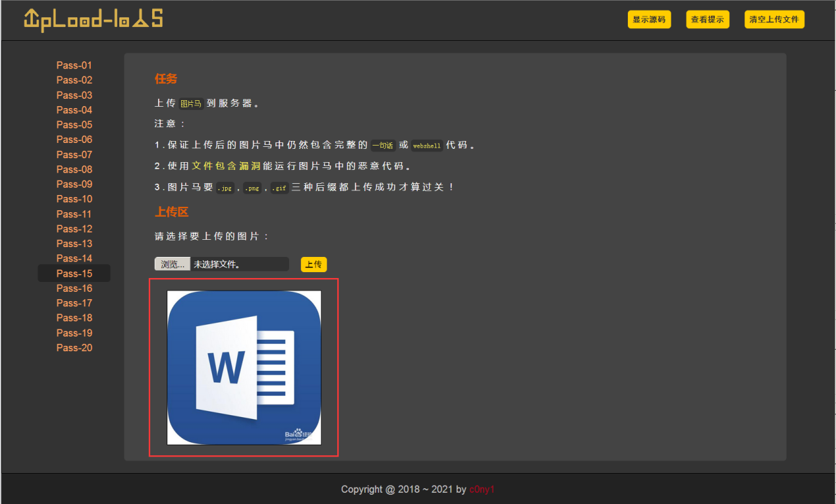836x504 pixels.
Task: Select Pass-12 from the list
Action: (x=74, y=229)
